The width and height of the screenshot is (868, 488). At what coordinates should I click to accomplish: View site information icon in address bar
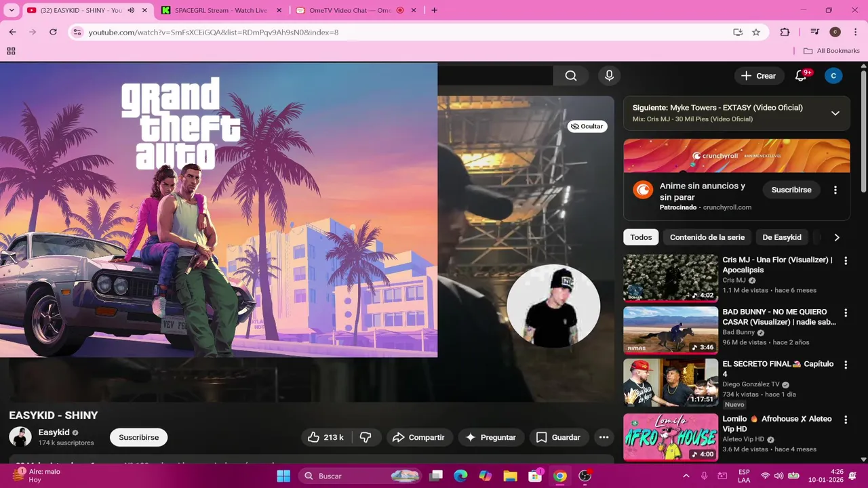[77, 32]
